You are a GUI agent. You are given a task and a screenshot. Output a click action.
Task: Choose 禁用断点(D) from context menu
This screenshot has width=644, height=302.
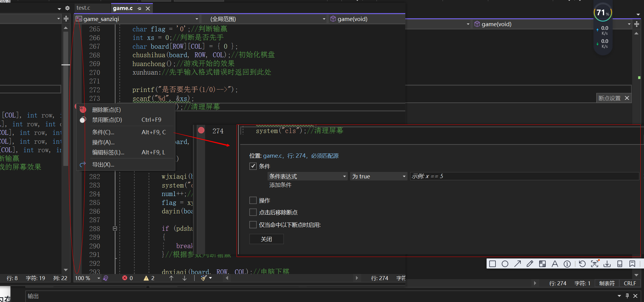click(126, 120)
